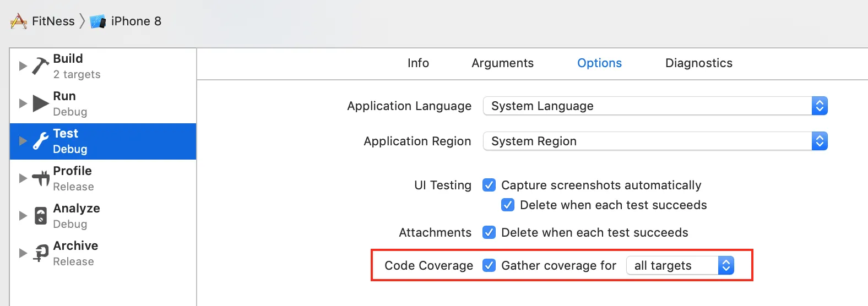868x306 pixels.
Task: Click the Analyze icon in sidebar
Action: (x=40, y=216)
